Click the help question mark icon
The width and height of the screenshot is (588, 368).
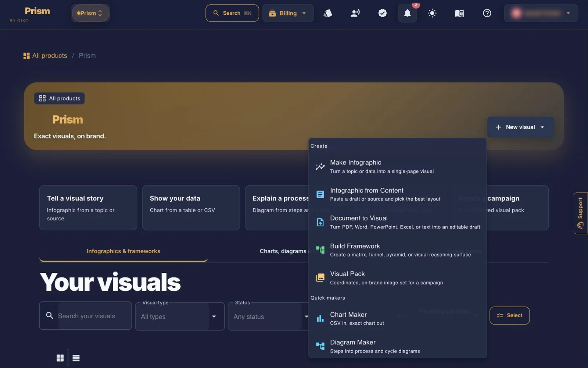(487, 13)
